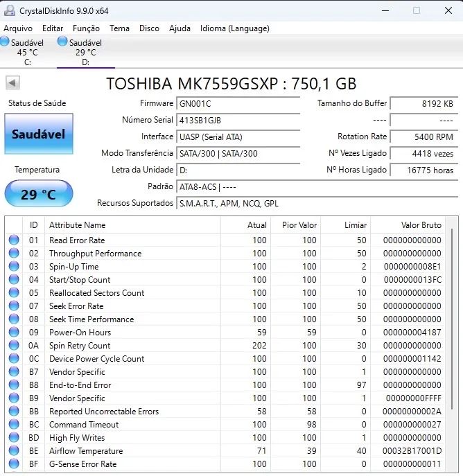
Task: Click the Firmware field GN001C
Action: pyautogui.click(x=238, y=104)
